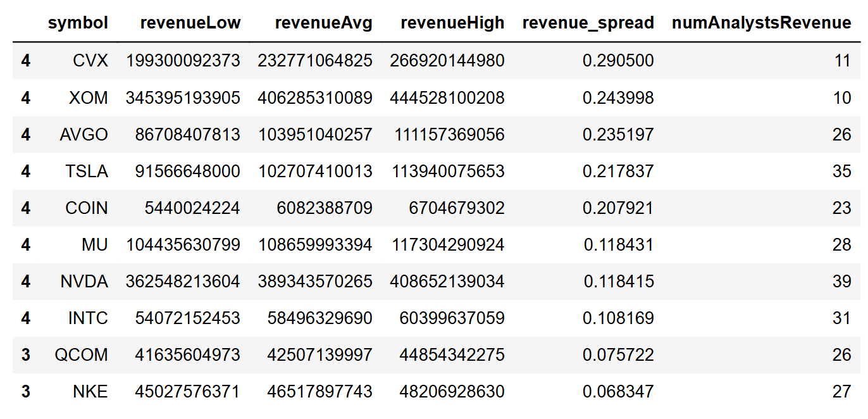The image size is (868, 419).
Task: Click revenueAvg value 46517897743
Action: (320, 391)
